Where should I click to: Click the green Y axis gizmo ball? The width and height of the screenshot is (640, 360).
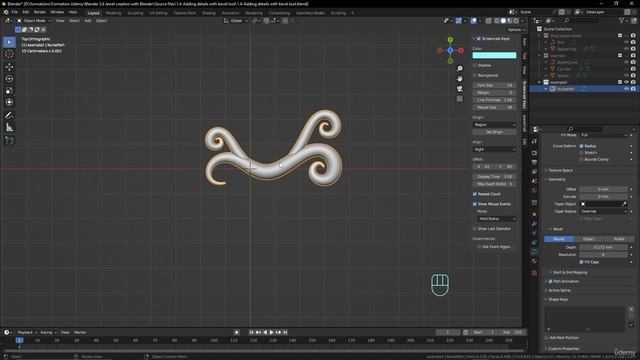click(450, 40)
